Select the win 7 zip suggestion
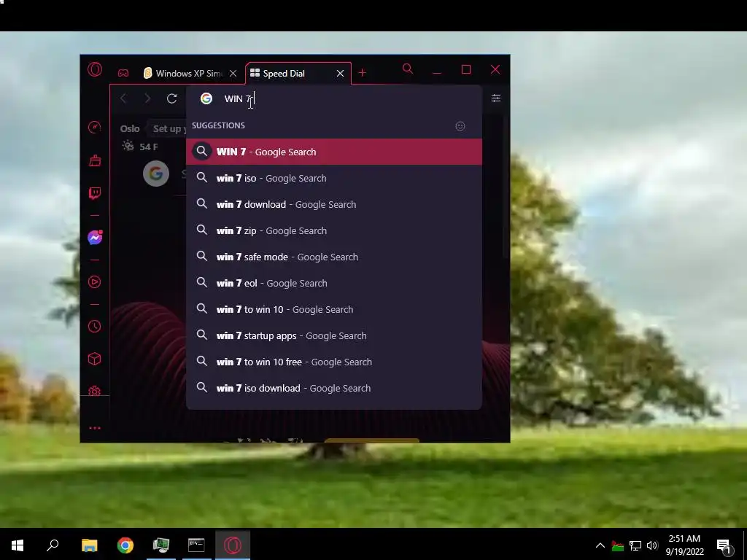The image size is (747, 560). click(334, 230)
